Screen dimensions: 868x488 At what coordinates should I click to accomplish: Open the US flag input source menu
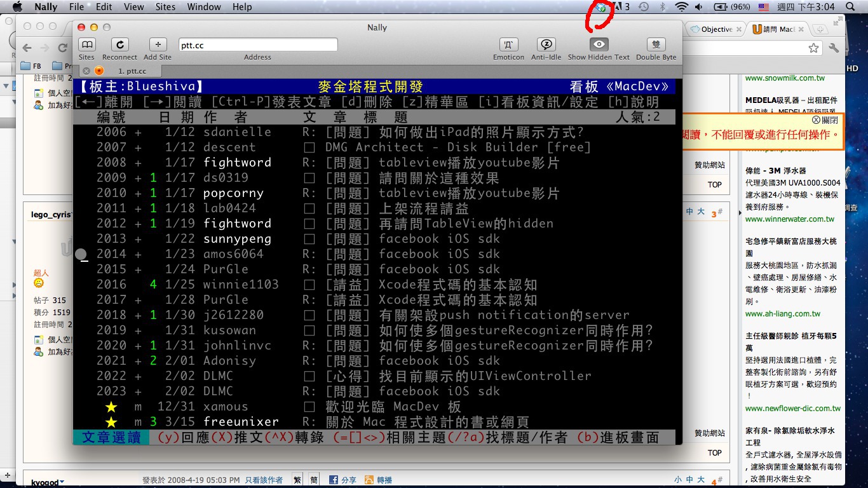click(x=764, y=7)
